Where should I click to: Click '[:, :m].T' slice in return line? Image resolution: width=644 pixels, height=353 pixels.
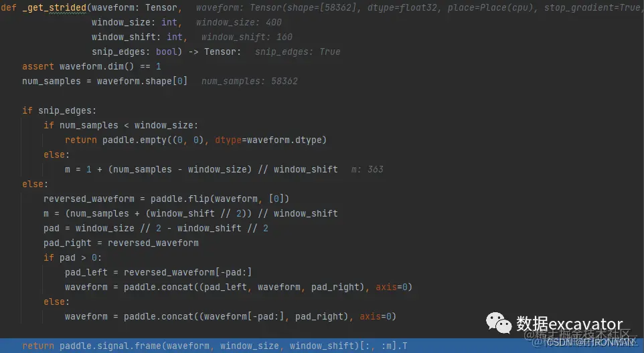[383, 346]
